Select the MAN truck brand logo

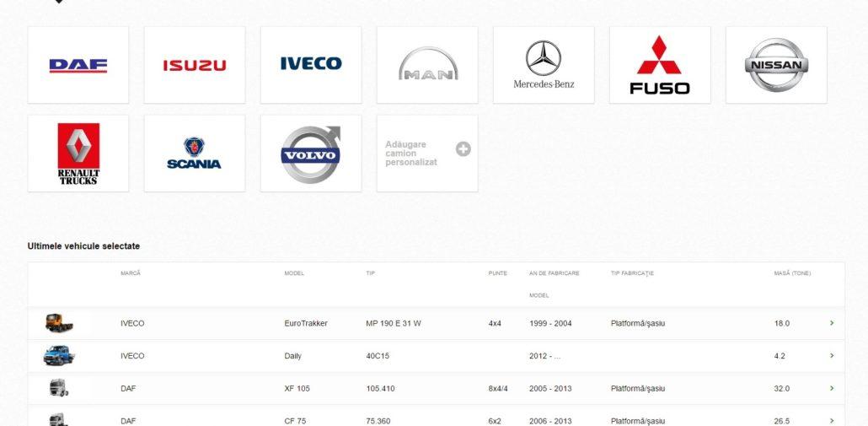pos(427,65)
